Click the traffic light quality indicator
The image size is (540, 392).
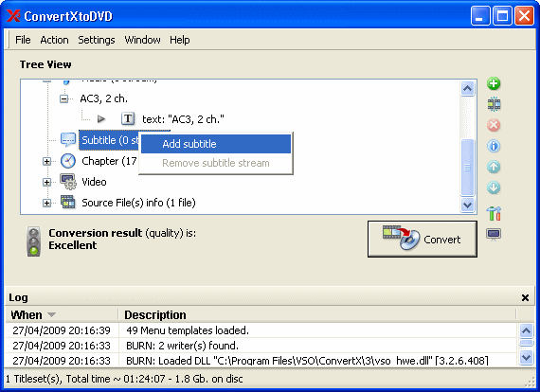point(33,241)
